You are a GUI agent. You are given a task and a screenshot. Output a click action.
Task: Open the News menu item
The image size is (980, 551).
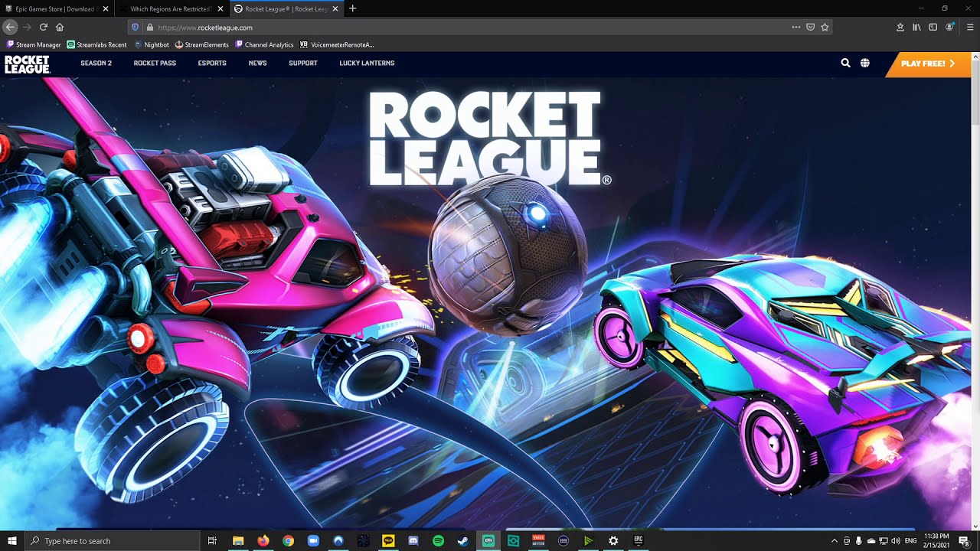(257, 63)
